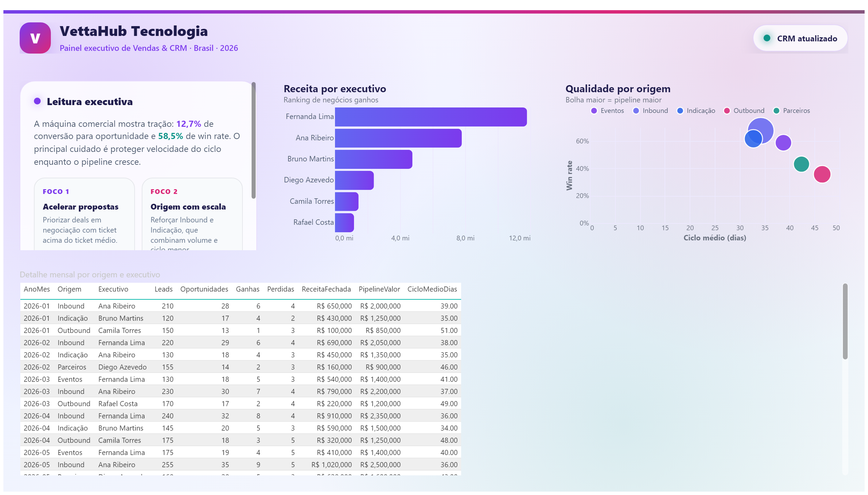Open the FOCO 2 Origem com escala card

pyautogui.click(x=192, y=214)
